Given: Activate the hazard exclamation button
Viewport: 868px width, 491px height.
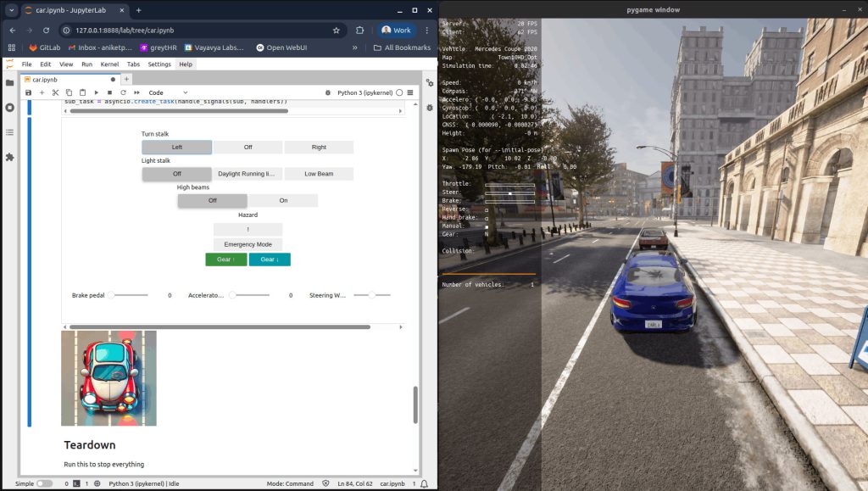Looking at the screenshot, I should tap(248, 228).
